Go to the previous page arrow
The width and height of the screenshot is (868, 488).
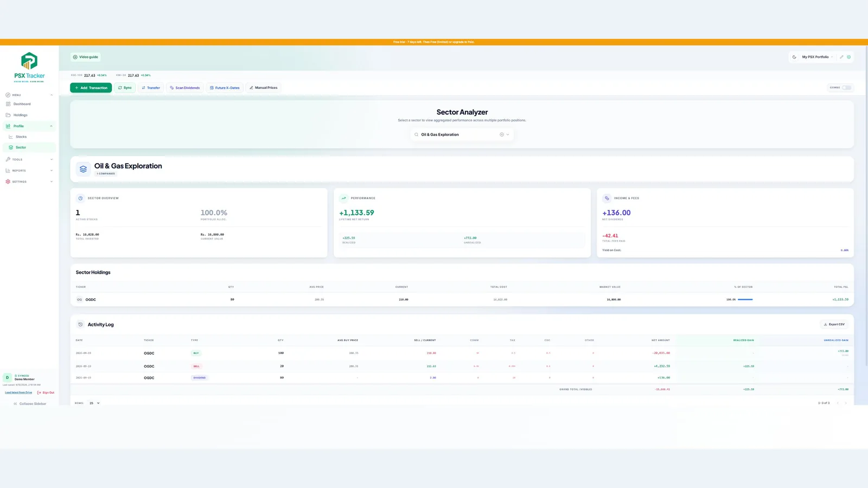pos(838,403)
